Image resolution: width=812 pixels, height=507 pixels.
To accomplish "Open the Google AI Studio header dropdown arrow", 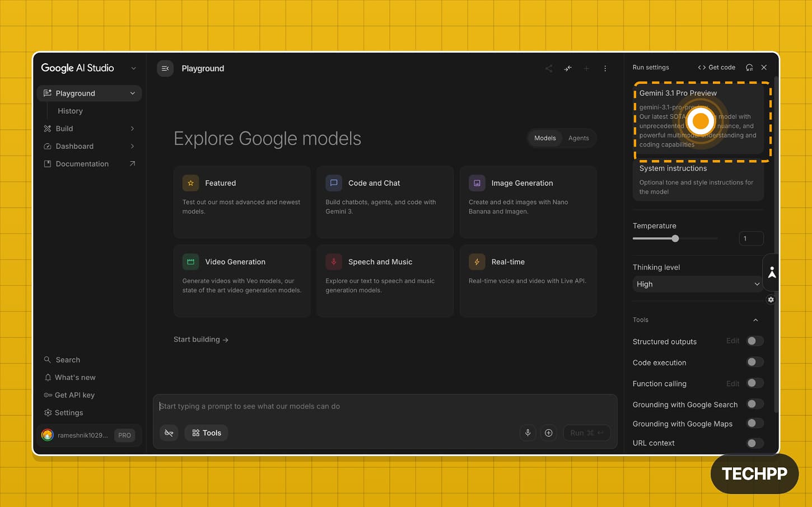I will (133, 68).
